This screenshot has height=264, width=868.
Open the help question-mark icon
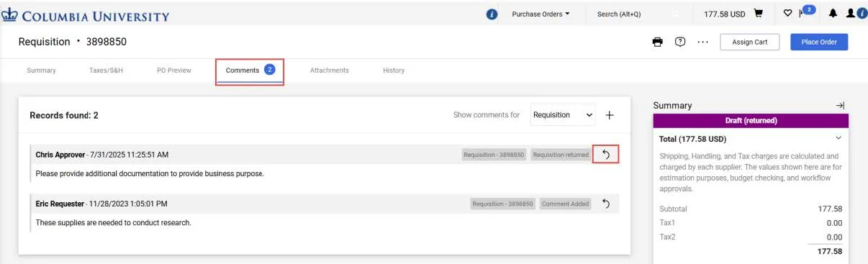[x=679, y=42]
